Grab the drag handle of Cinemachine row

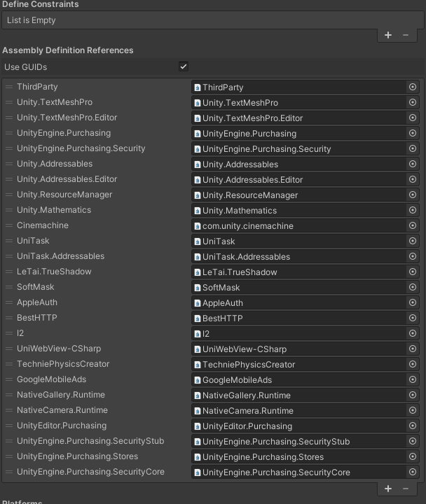pyautogui.click(x=9, y=225)
